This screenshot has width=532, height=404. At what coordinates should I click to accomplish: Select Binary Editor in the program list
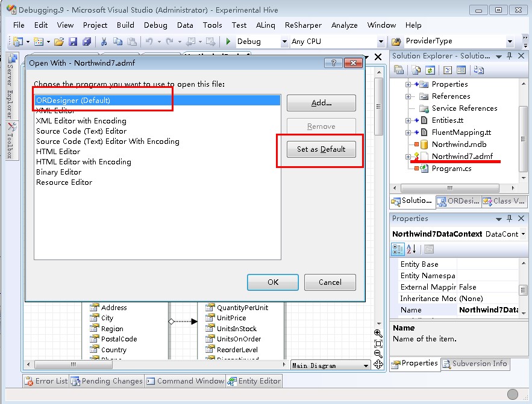(157, 172)
